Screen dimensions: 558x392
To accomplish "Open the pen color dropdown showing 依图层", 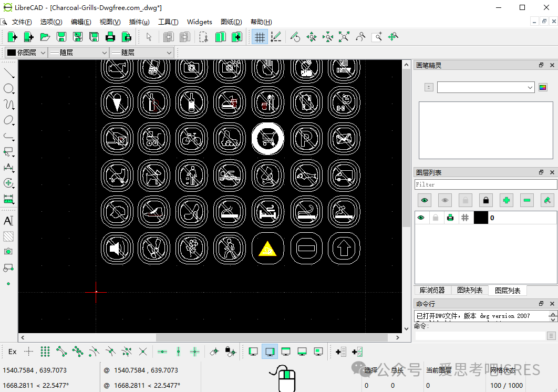I will pos(26,53).
